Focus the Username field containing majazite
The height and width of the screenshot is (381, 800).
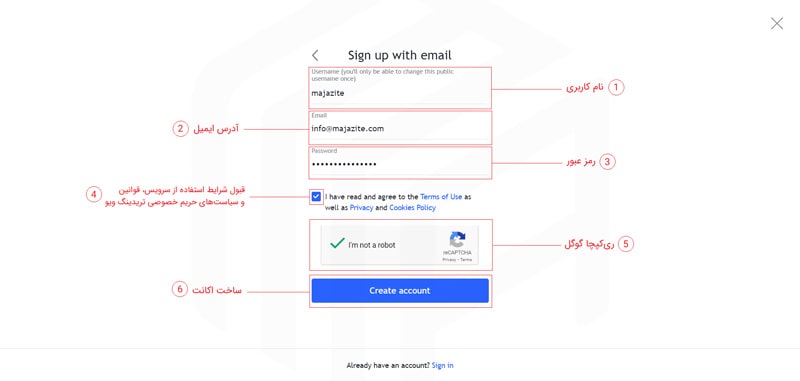[x=401, y=88]
